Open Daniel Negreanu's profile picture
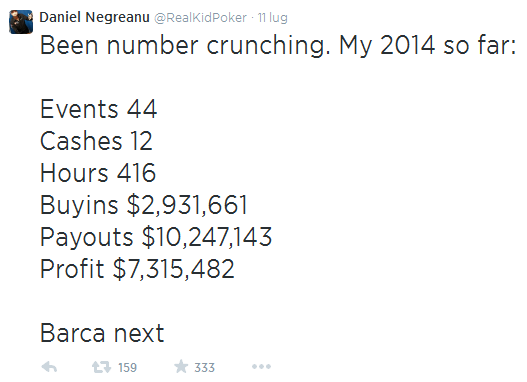 (21, 22)
